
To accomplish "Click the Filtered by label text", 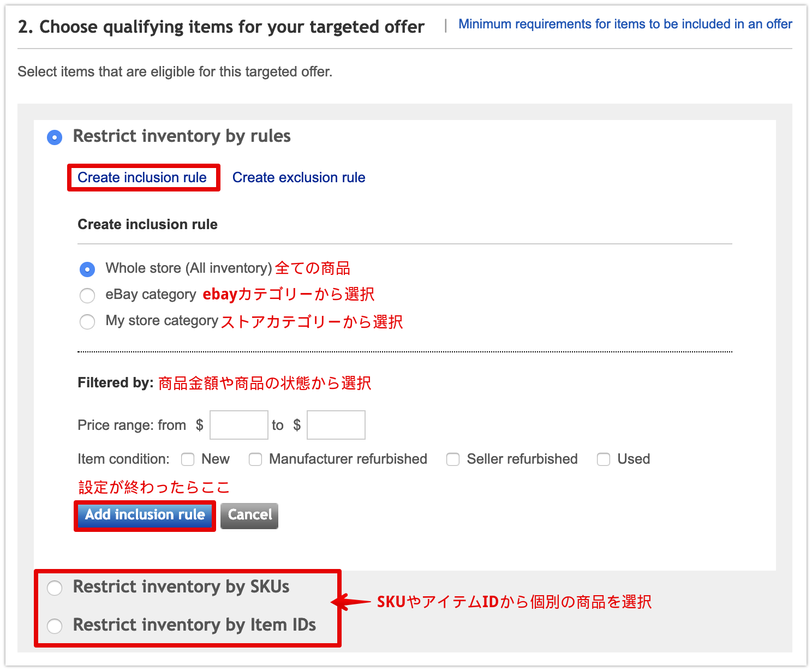I will click(116, 382).
